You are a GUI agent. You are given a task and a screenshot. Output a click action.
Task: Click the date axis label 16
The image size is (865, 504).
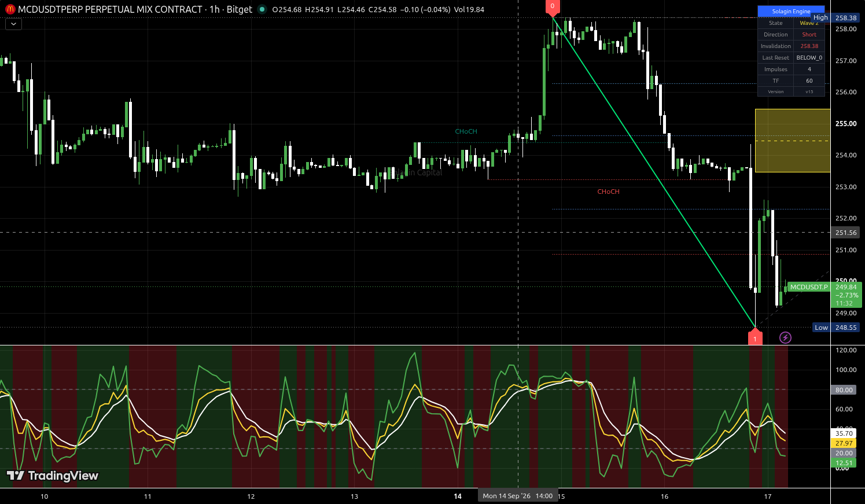(664, 496)
